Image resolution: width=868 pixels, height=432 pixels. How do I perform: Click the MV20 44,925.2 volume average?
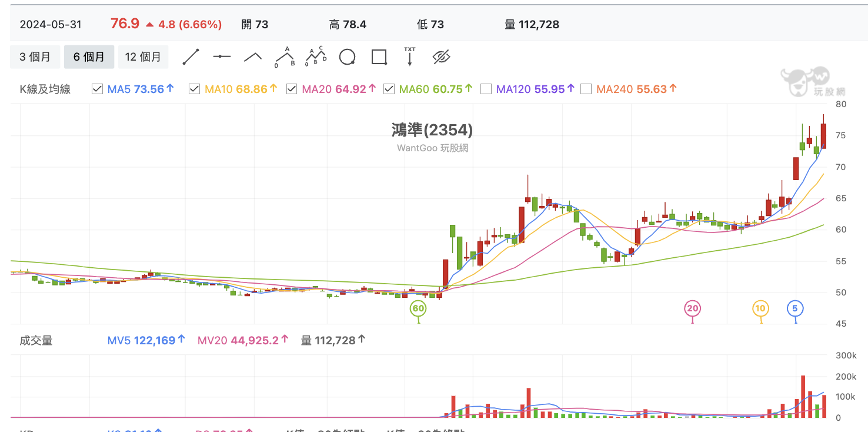238,340
